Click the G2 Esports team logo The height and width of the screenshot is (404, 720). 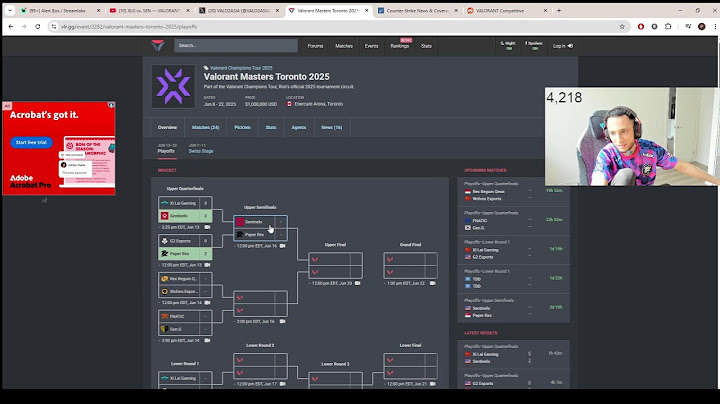tap(164, 241)
